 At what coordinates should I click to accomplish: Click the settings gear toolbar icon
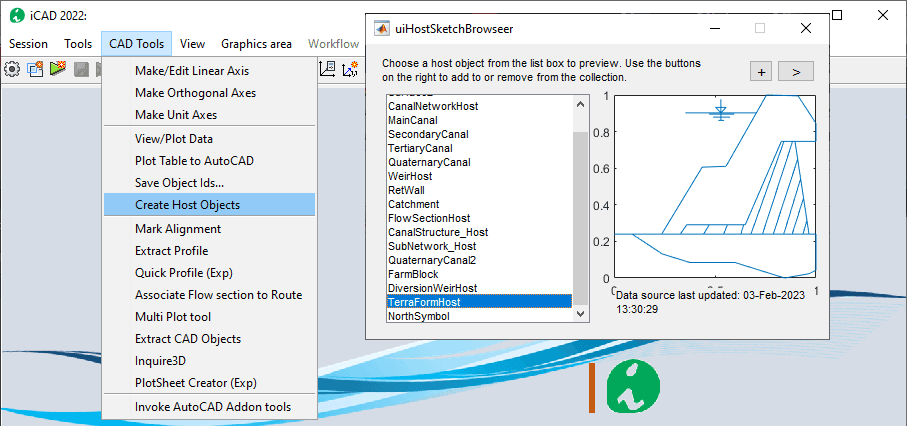tap(12, 69)
